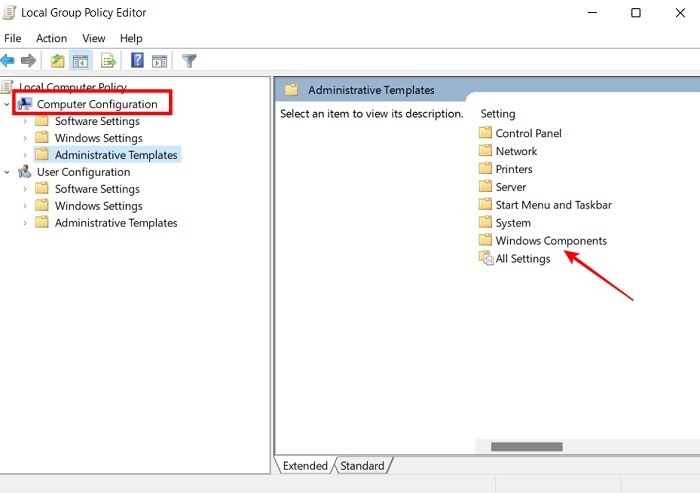Open the View menu
The width and height of the screenshot is (700, 493).
[94, 38]
